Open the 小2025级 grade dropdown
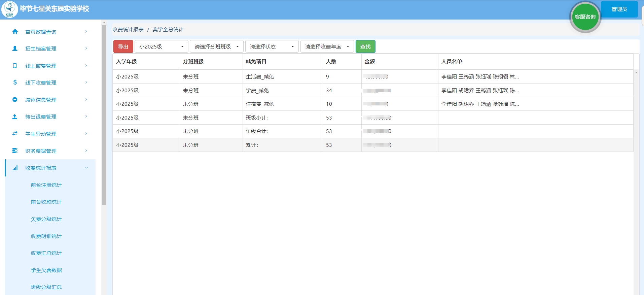 (161, 46)
